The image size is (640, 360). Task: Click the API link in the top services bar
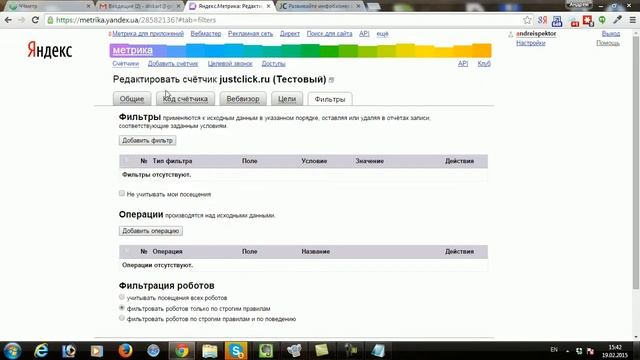[364, 34]
